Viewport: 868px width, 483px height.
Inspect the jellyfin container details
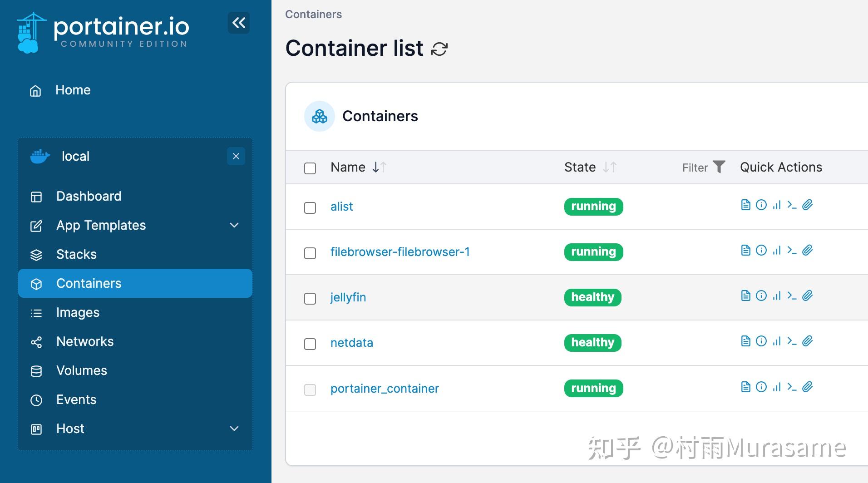click(761, 296)
